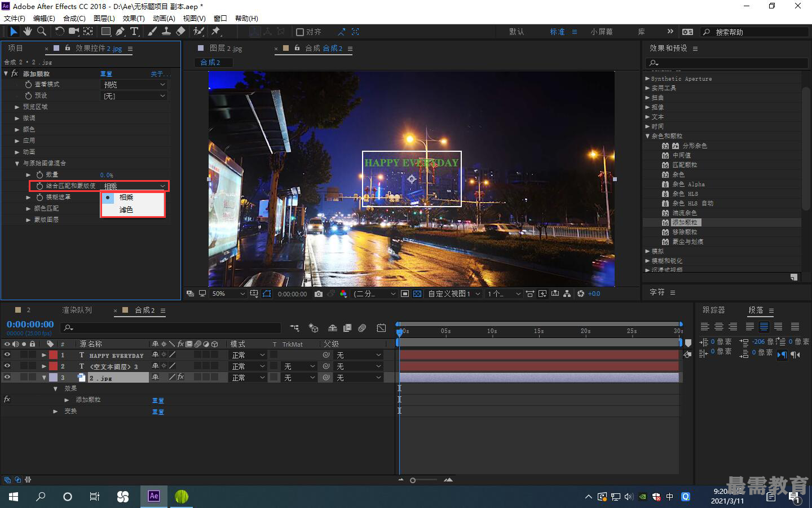This screenshot has width=812, height=508.
Task: Toggle stopwatch for 数量 property
Action: click(39, 174)
